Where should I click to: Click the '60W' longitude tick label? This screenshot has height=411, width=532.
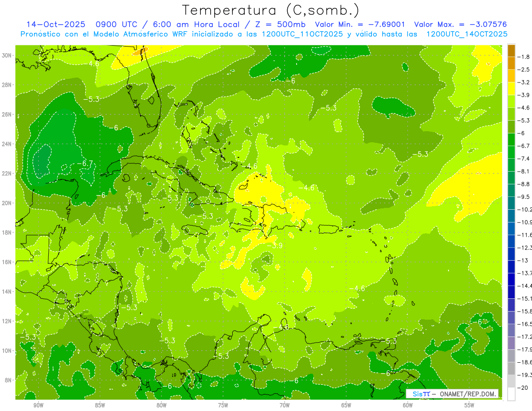coord(408,405)
